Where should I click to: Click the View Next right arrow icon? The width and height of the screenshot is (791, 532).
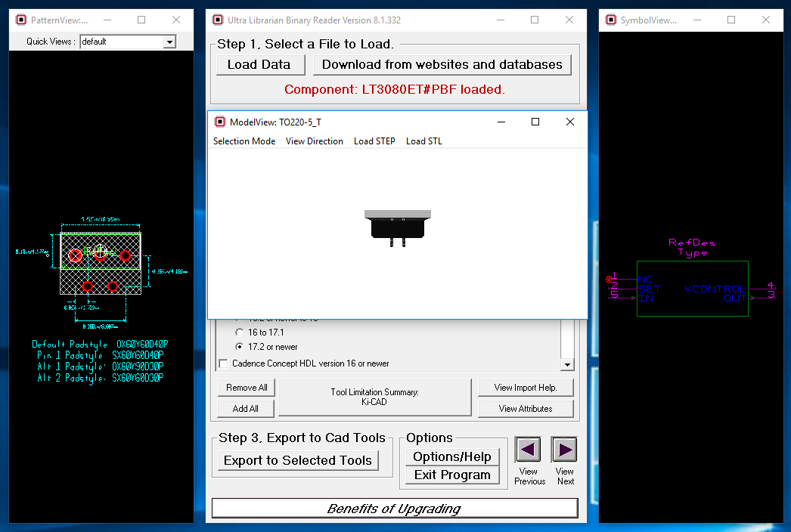coord(564,450)
